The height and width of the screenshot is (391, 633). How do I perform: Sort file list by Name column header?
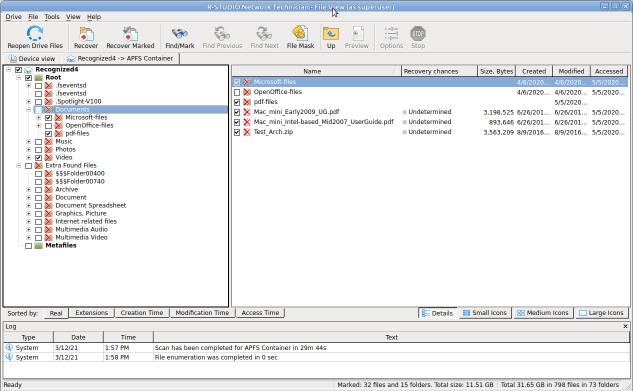tap(316, 71)
